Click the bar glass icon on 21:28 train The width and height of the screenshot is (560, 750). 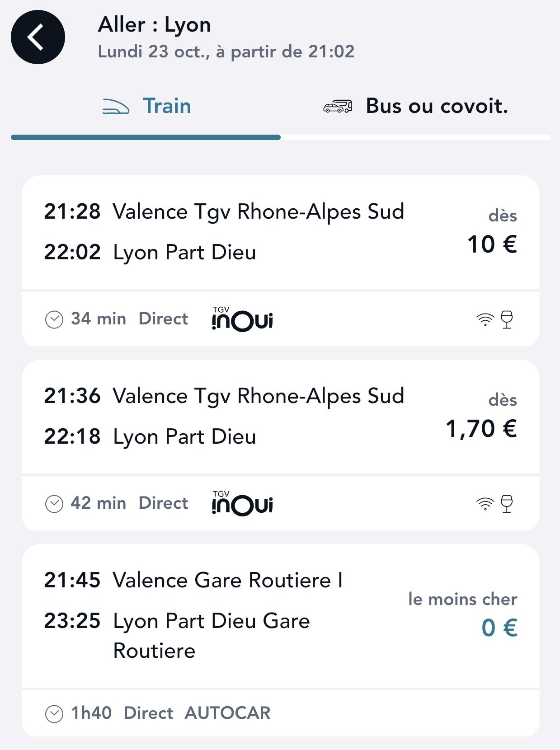coord(507,319)
